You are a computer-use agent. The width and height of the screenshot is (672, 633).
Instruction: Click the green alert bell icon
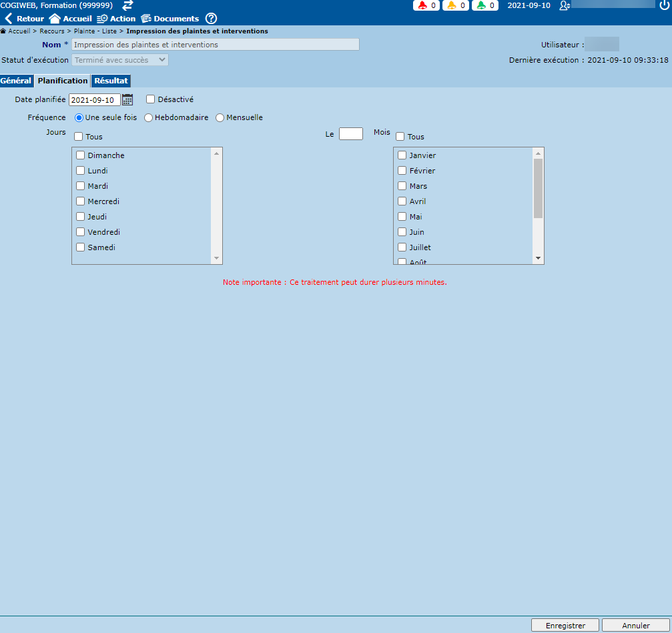coord(481,5)
